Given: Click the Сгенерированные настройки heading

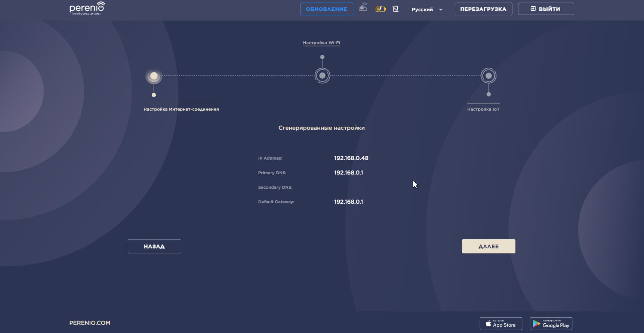Looking at the screenshot, I should tap(321, 128).
